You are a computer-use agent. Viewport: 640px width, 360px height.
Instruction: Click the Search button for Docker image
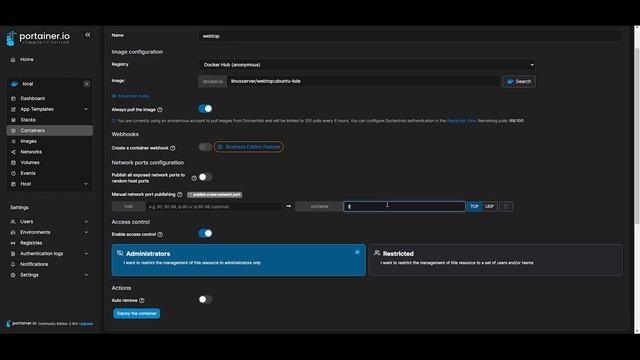[x=519, y=81]
